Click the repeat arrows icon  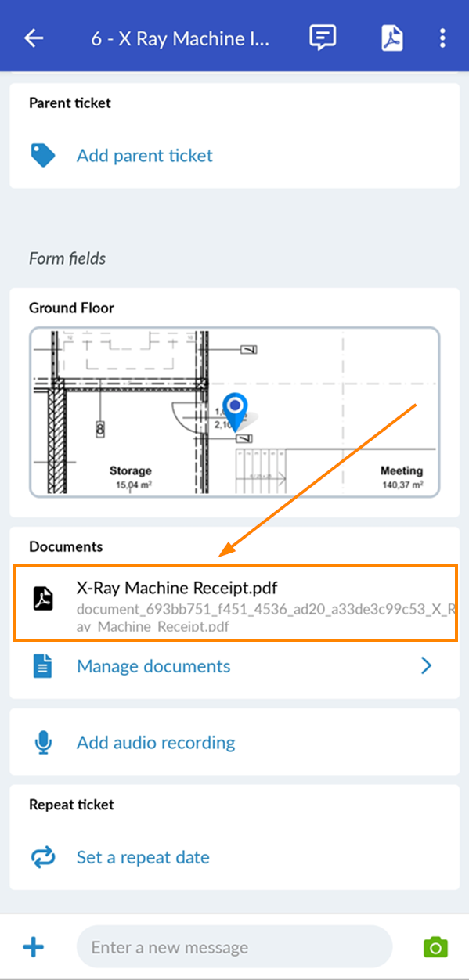tap(43, 857)
